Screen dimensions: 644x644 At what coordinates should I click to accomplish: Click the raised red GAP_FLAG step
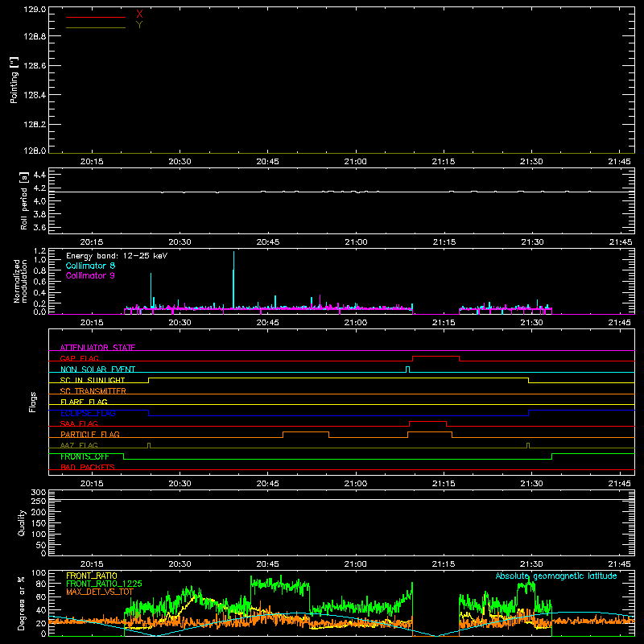[436, 357]
